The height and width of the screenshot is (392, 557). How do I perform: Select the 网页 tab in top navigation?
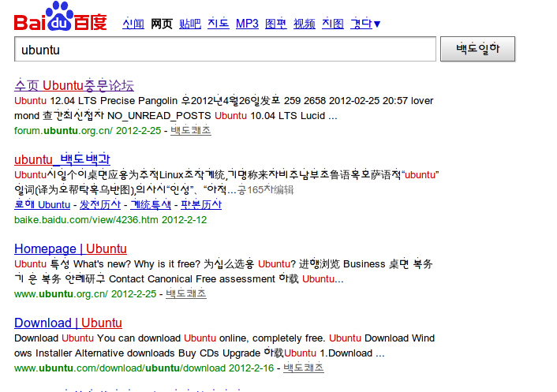point(162,24)
